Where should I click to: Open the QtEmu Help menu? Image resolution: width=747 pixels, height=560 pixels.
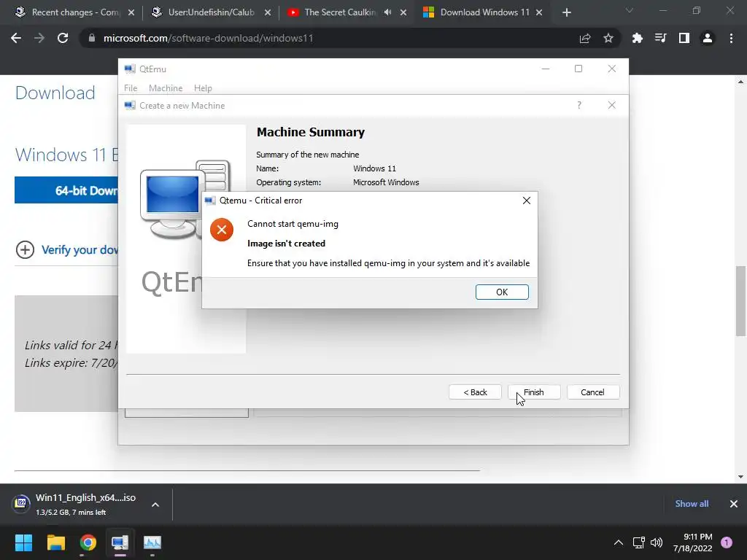point(203,88)
